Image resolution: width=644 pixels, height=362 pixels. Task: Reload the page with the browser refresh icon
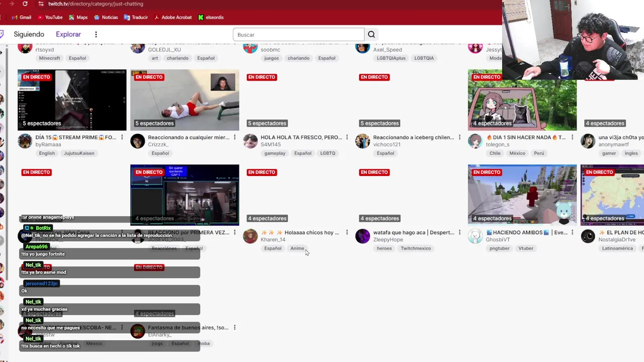(25, 4)
